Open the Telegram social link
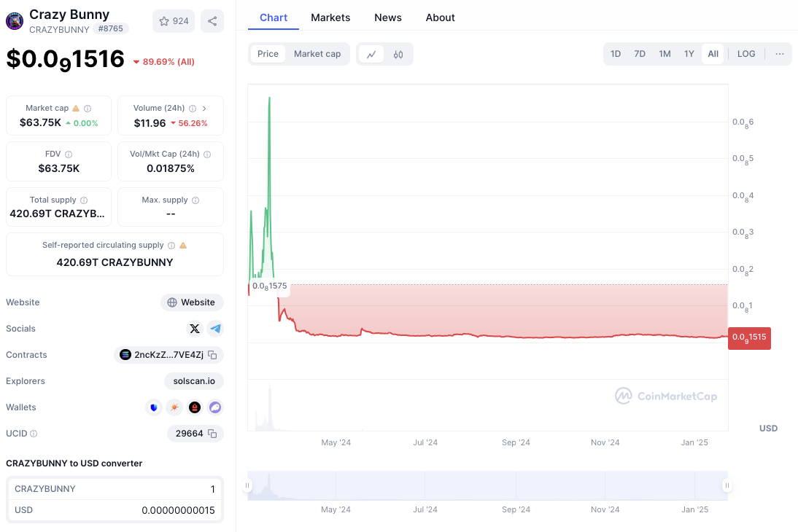 215,329
